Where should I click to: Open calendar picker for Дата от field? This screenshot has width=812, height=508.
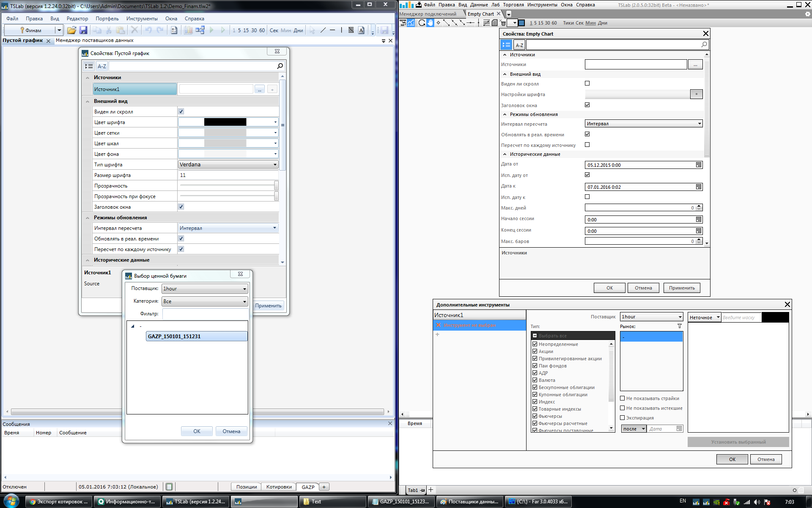699,165
